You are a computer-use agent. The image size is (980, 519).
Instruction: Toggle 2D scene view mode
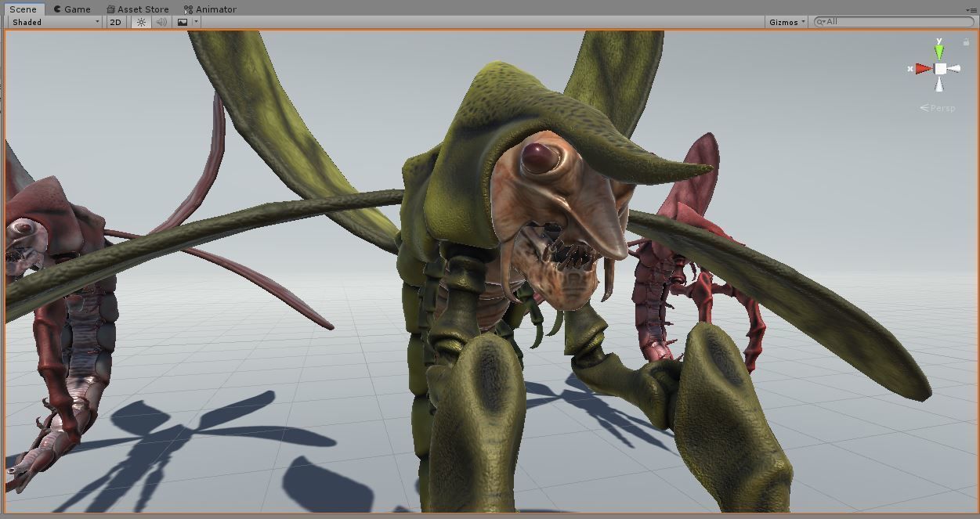116,22
